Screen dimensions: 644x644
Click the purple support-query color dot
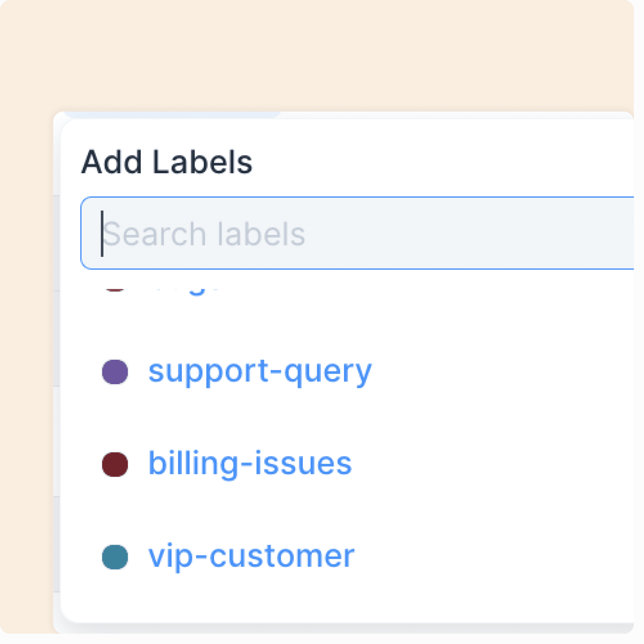point(115,372)
